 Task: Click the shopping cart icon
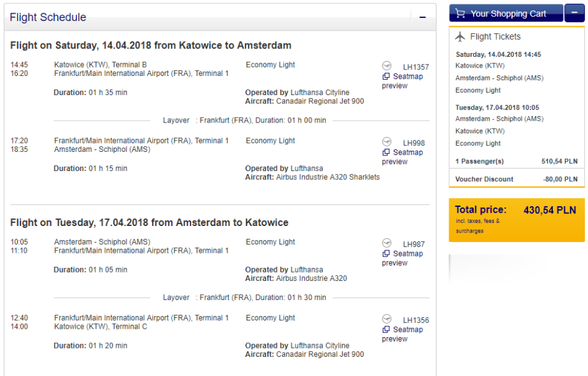pos(460,13)
